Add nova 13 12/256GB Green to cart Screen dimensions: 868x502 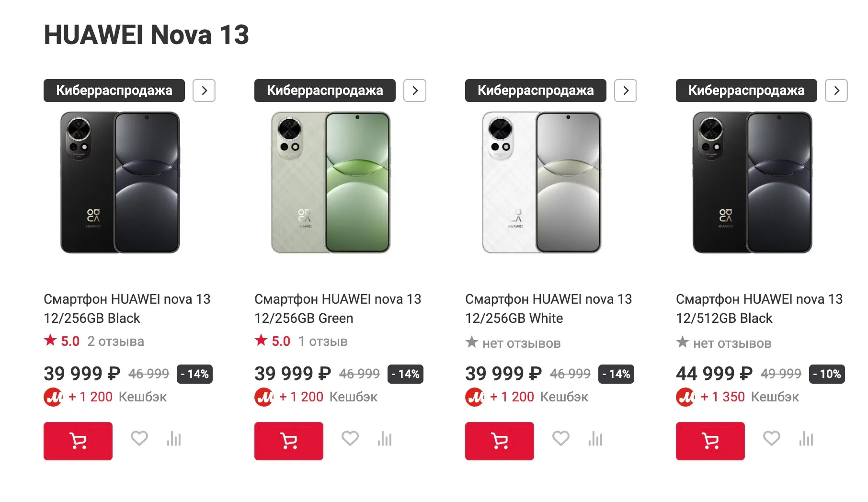tap(288, 441)
